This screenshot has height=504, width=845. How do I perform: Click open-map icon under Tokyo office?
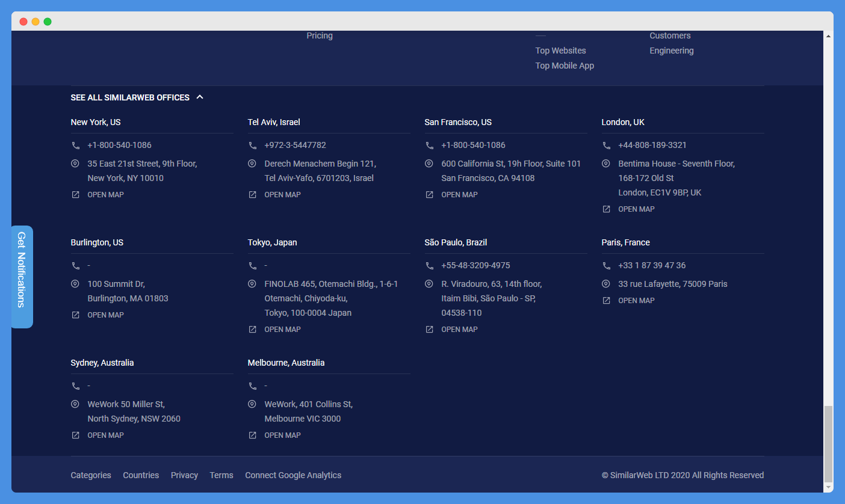point(252,330)
